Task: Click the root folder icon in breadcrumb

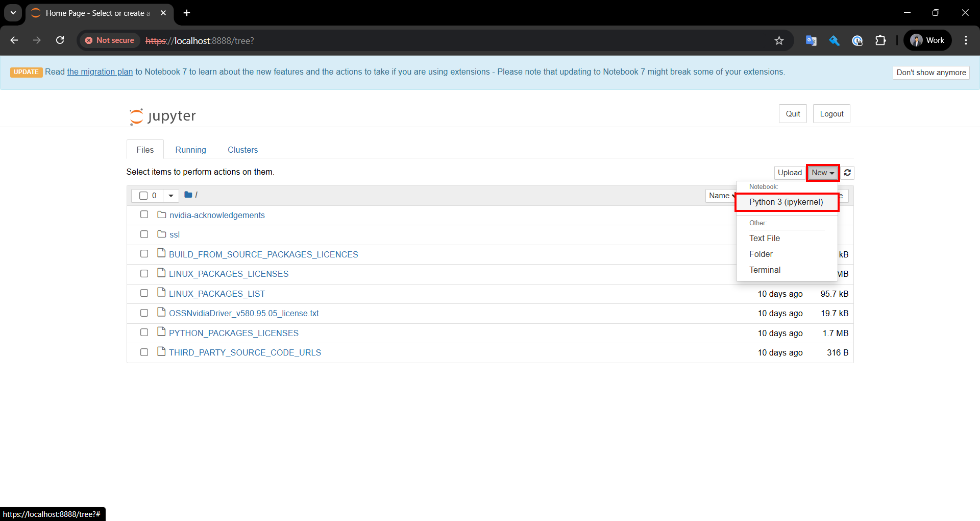Action: [x=188, y=195]
